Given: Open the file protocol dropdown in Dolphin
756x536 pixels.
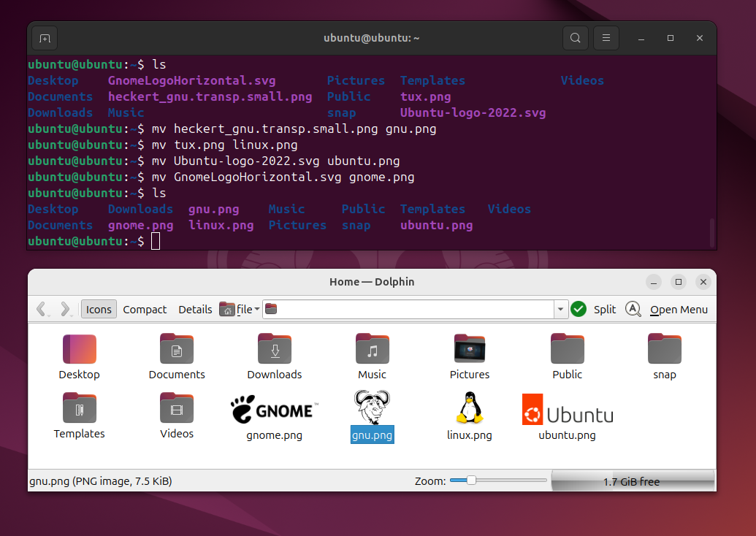Looking at the screenshot, I should (248, 310).
